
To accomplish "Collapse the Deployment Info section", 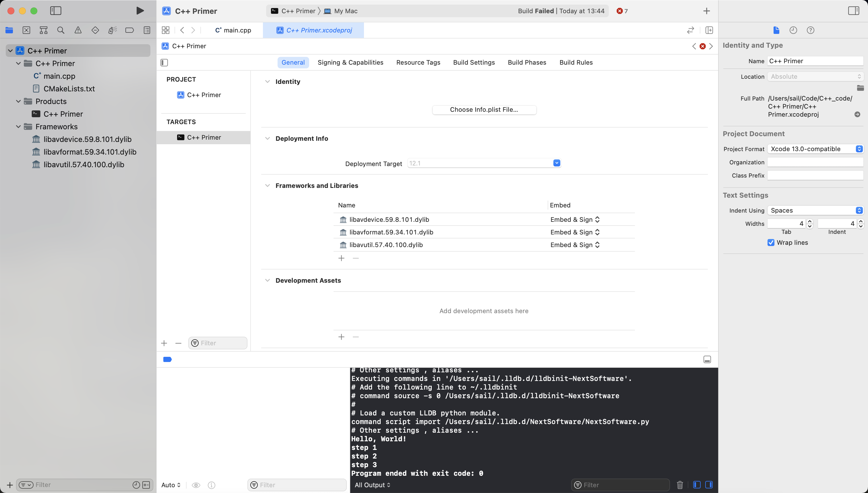I will point(268,138).
